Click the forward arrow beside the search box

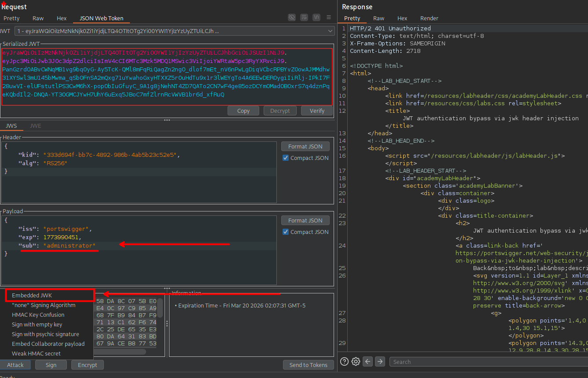(380, 362)
